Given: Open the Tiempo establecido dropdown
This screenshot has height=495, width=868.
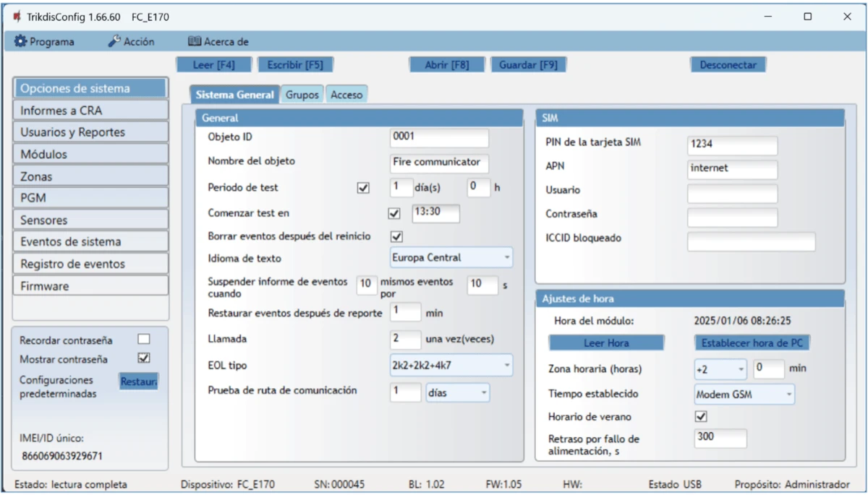Looking at the screenshot, I should coord(744,395).
